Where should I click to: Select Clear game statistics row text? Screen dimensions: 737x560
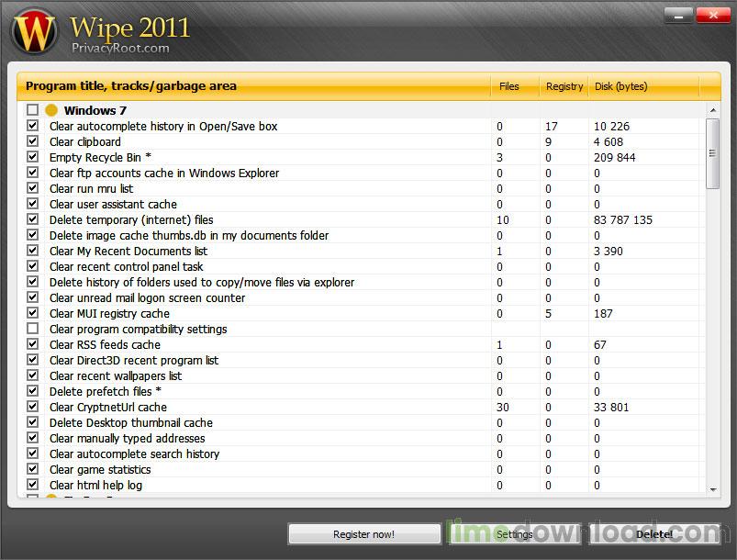100,470
